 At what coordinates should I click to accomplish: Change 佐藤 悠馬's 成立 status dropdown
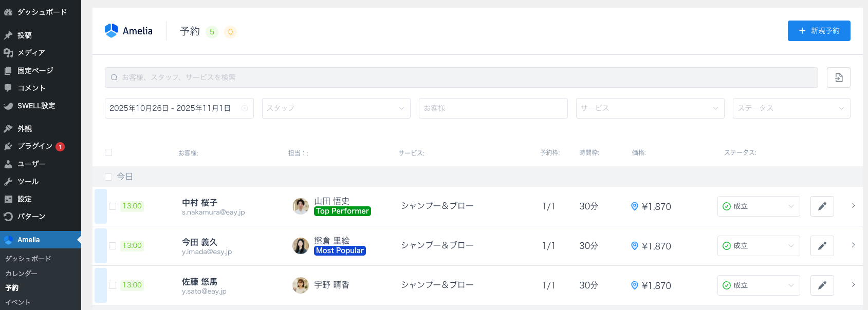pyautogui.click(x=758, y=285)
